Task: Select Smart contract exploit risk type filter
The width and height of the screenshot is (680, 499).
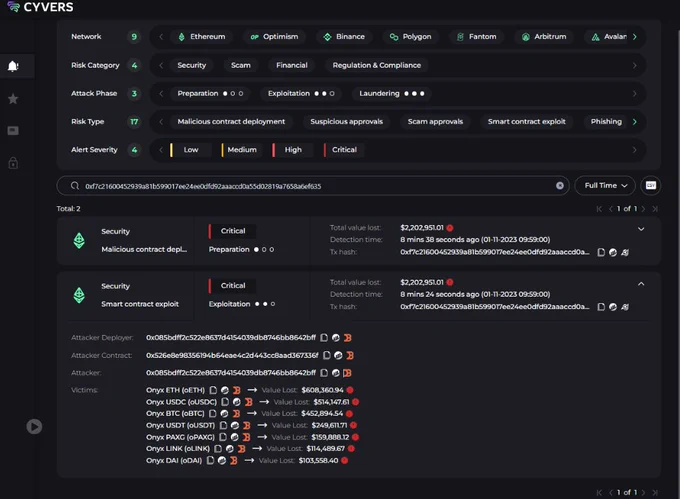Action: 526,122
